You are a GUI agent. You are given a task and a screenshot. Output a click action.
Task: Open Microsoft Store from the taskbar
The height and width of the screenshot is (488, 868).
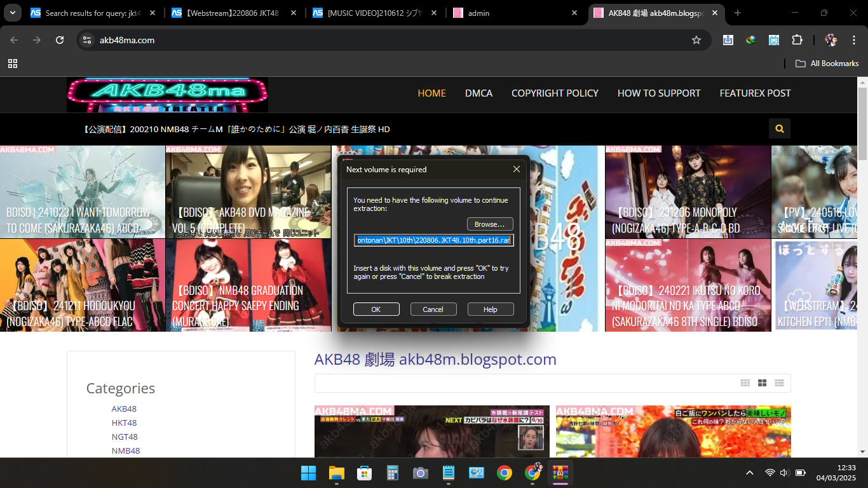click(364, 473)
